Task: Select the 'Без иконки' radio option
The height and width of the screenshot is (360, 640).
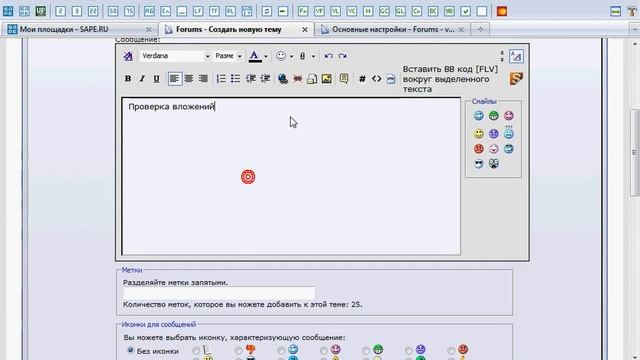Action: tap(130, 350)
